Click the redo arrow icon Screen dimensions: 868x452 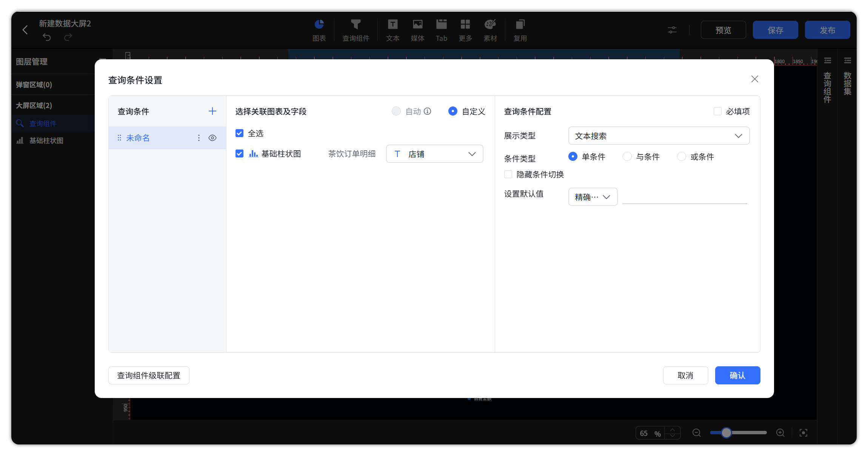click(68, 37)
